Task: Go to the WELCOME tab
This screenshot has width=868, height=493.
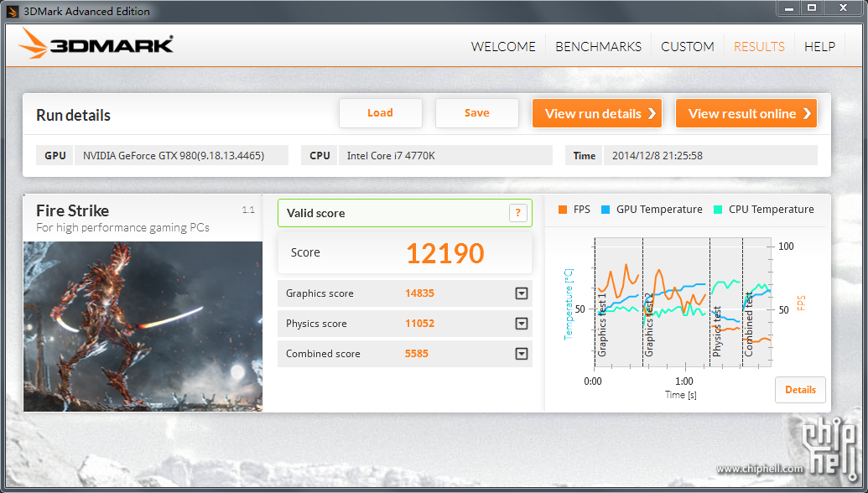Action: [x=503, y=46]
